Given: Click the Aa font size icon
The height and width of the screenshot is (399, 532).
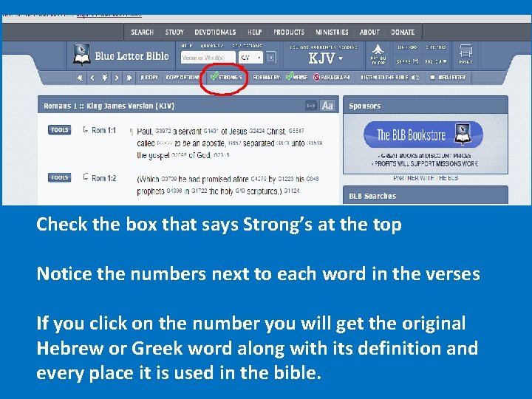Looking at the screenshot, I should 327,106.
